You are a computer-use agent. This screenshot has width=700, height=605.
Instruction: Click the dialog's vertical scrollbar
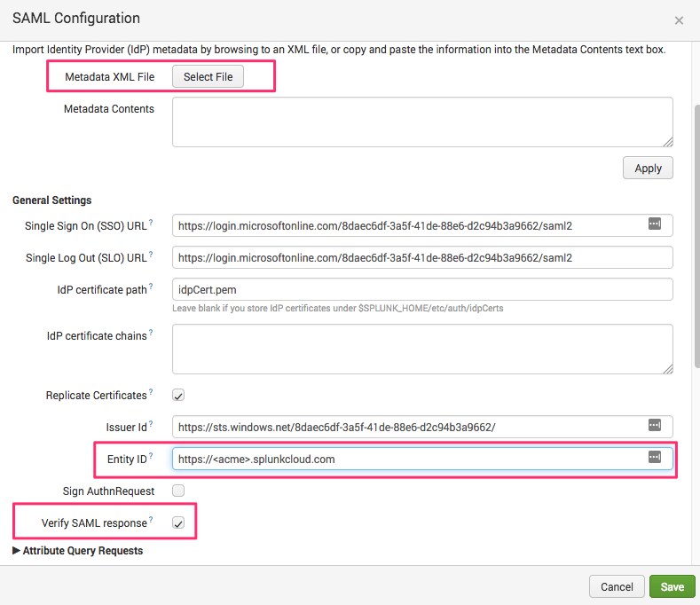(x=696, y=237)
